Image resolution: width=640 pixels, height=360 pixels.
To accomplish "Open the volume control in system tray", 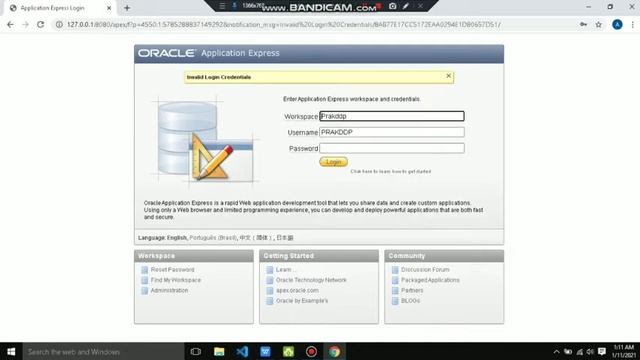I will 590,351.
